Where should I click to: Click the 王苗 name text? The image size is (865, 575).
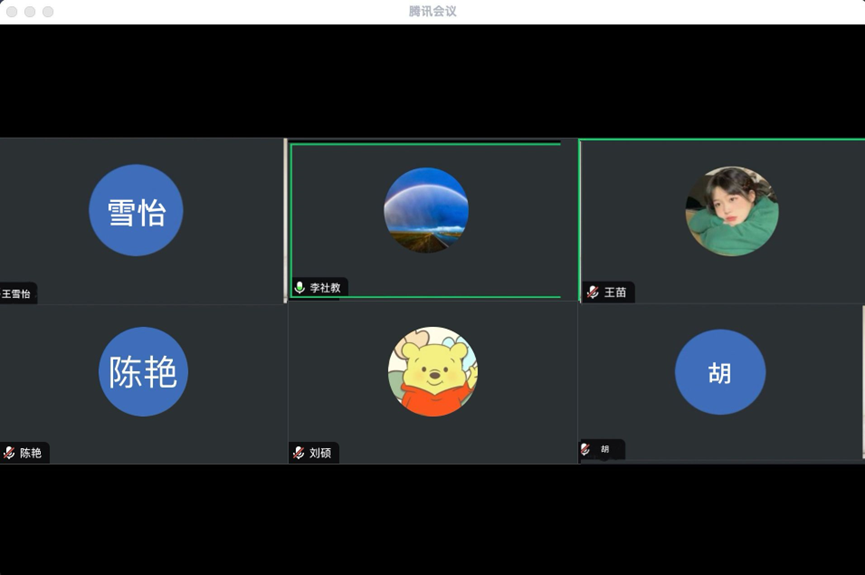[x=615, y=293]
